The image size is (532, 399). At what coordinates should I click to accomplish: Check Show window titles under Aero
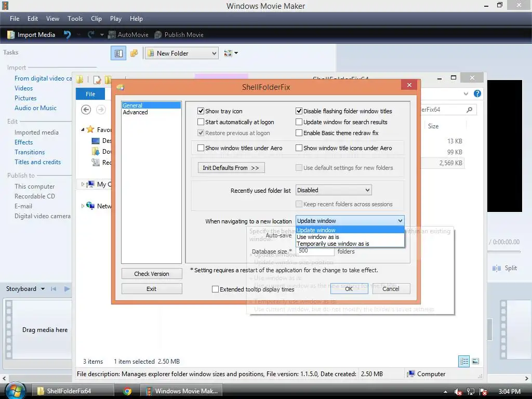(201, 148)
